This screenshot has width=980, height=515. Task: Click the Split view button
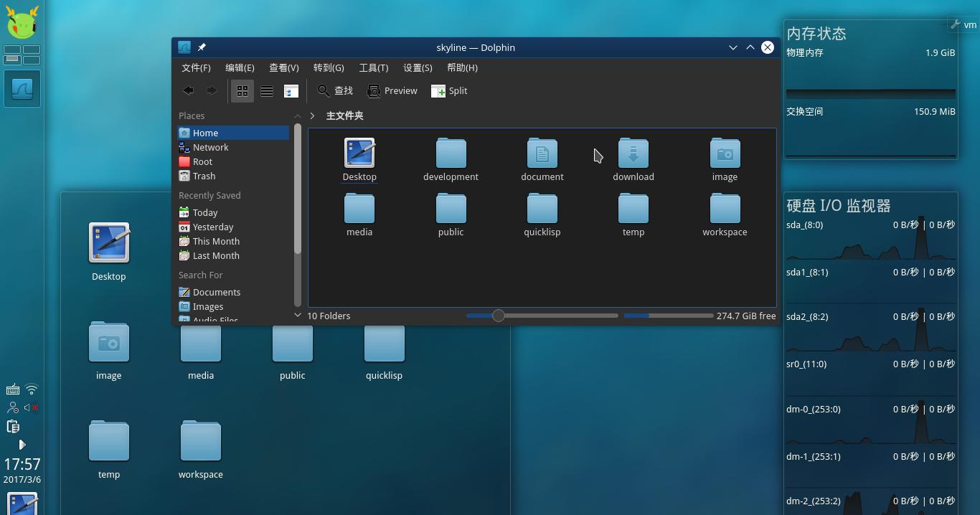[x=449, y=90]
